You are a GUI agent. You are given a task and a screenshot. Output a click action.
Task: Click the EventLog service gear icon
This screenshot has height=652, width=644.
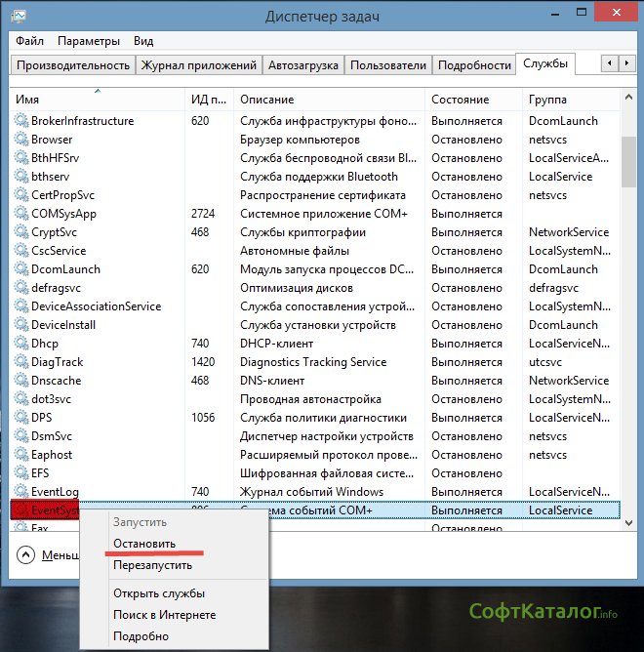pyautogui.click(x=21, y=492)
